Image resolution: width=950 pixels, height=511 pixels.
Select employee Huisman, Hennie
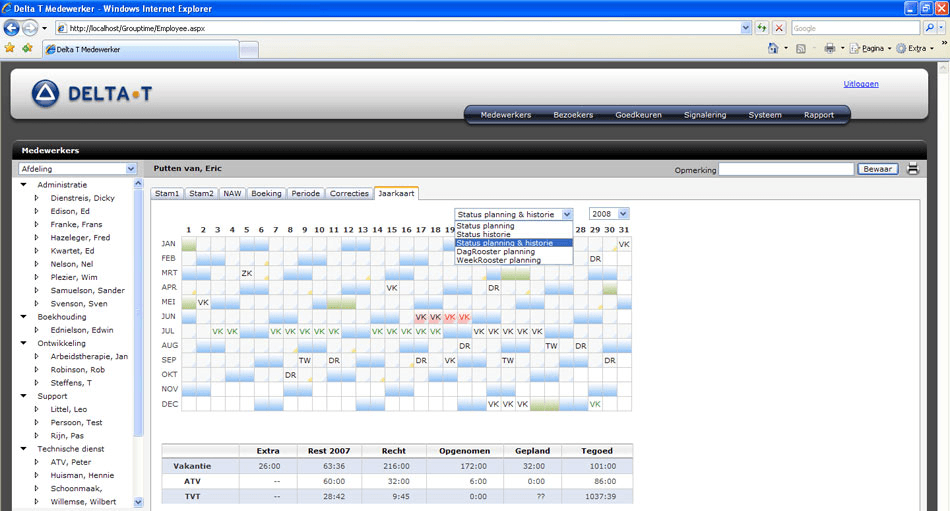point(82,475)
